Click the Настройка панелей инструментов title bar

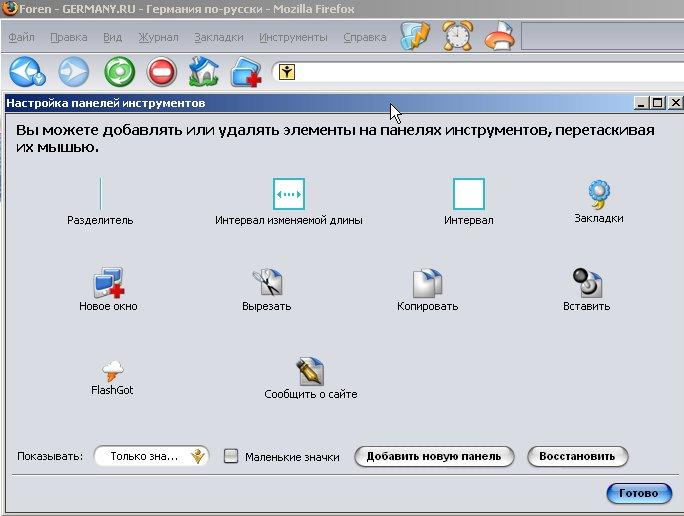[318, 103]
